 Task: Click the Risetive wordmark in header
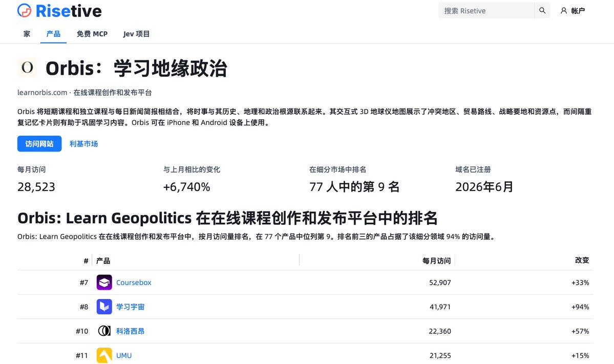coord(69,11)
